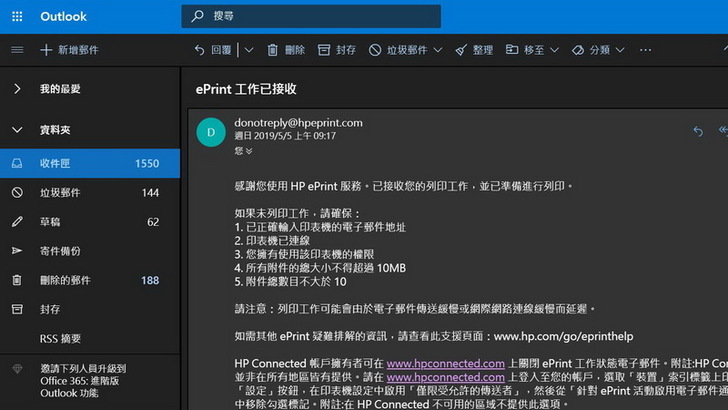Click the reply arrow in the toolbar

coord(200,50)
